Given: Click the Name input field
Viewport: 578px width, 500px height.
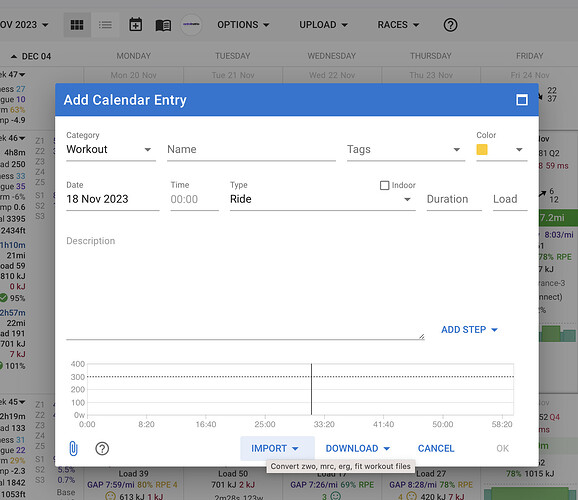Looking at the screenshot, I should (x=251, y=149).
